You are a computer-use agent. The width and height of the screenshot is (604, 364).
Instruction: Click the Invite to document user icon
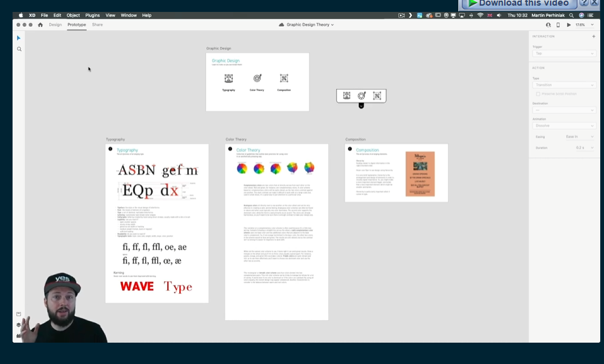[x=548, y=24]
